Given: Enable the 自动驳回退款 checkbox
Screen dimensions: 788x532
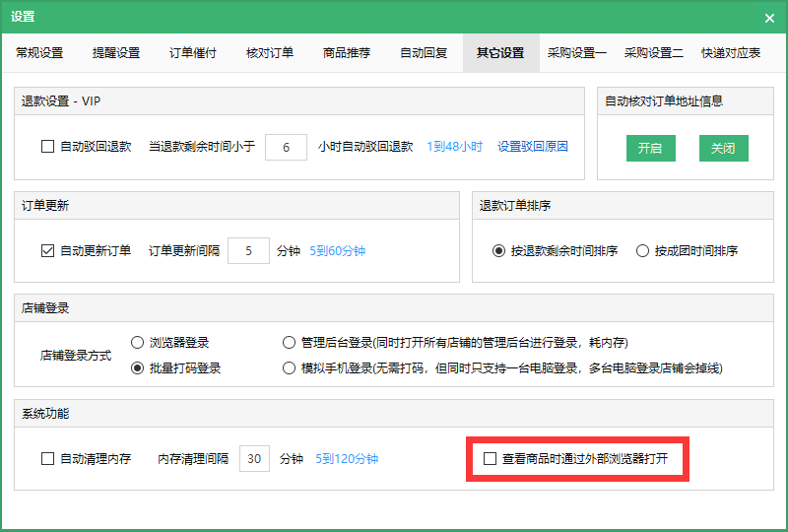Looking at the screenshot, I should pos(47,147).
